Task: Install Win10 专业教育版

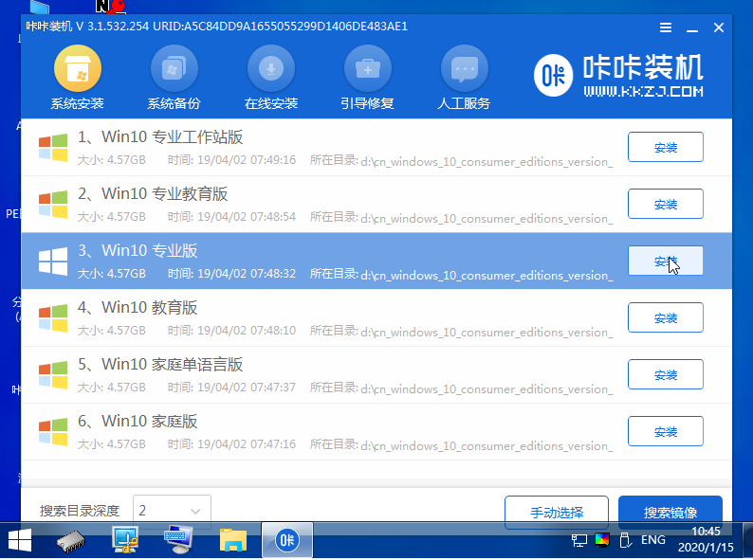Action: 666,205
